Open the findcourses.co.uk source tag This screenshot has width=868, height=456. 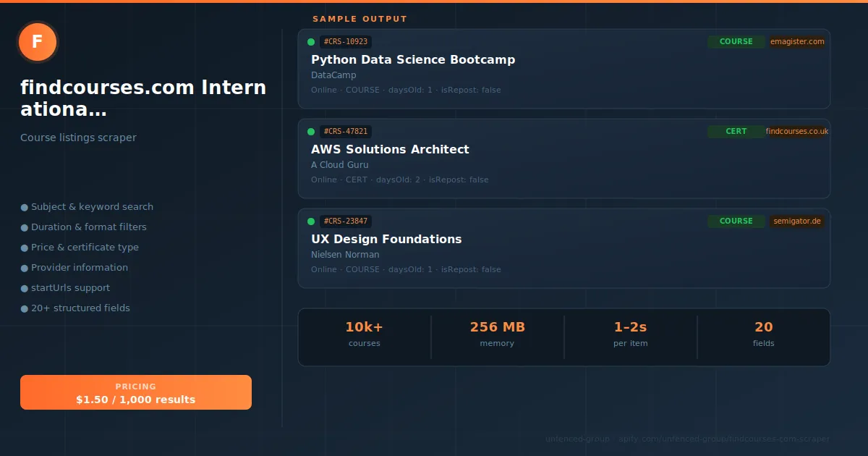(797, 132)
